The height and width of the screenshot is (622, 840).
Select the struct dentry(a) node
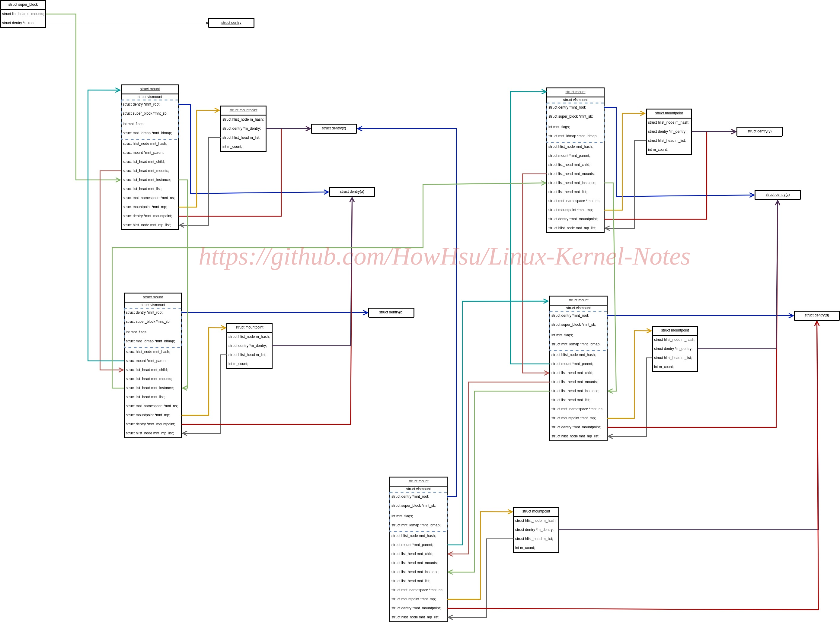[352, 192]
